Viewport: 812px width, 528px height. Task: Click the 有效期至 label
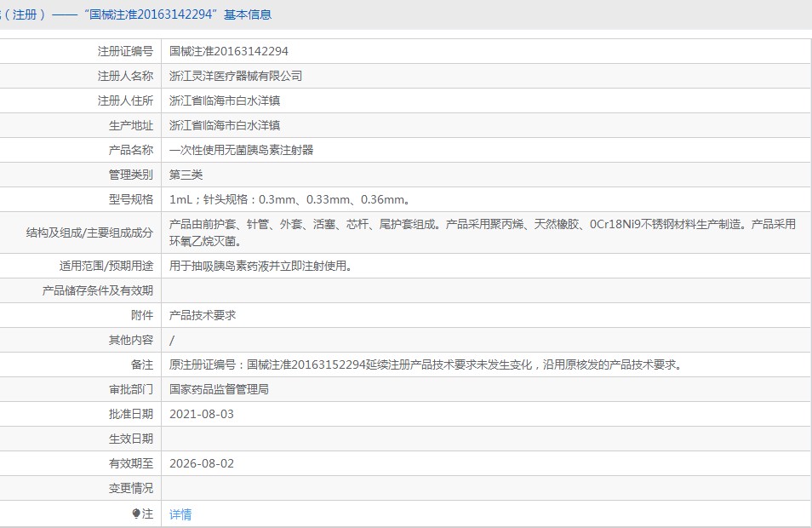131,463
